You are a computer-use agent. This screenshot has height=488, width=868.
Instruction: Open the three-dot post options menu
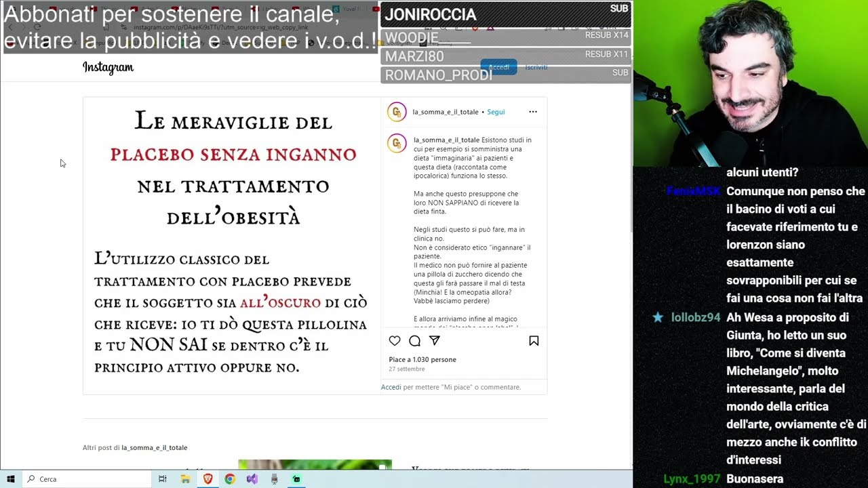pos(533,112)
